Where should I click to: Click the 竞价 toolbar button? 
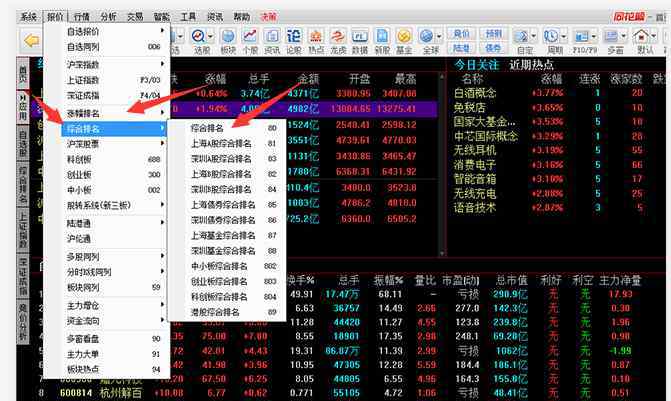tap(461, 33)
